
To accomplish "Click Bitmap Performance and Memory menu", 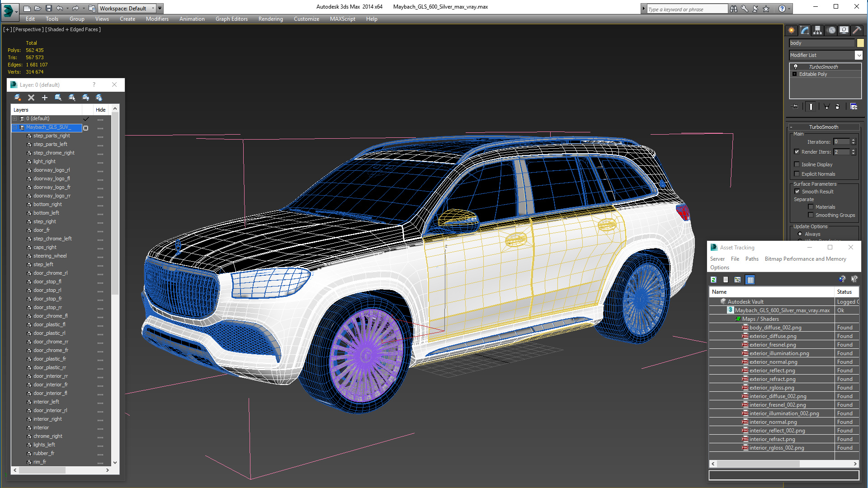I will tap(805, 259).
